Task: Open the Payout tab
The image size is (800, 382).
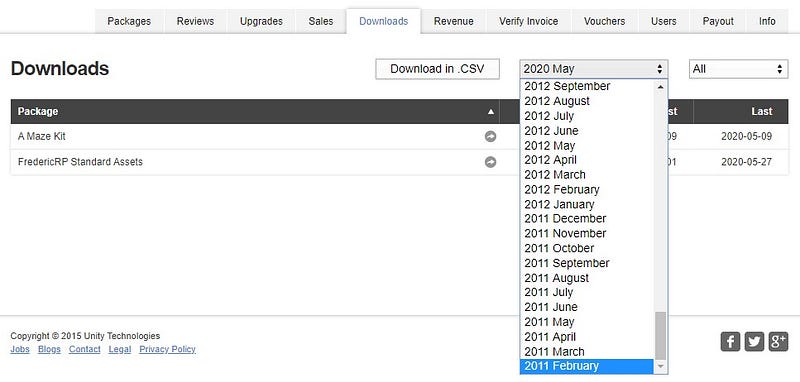Action: pos(718,21)
